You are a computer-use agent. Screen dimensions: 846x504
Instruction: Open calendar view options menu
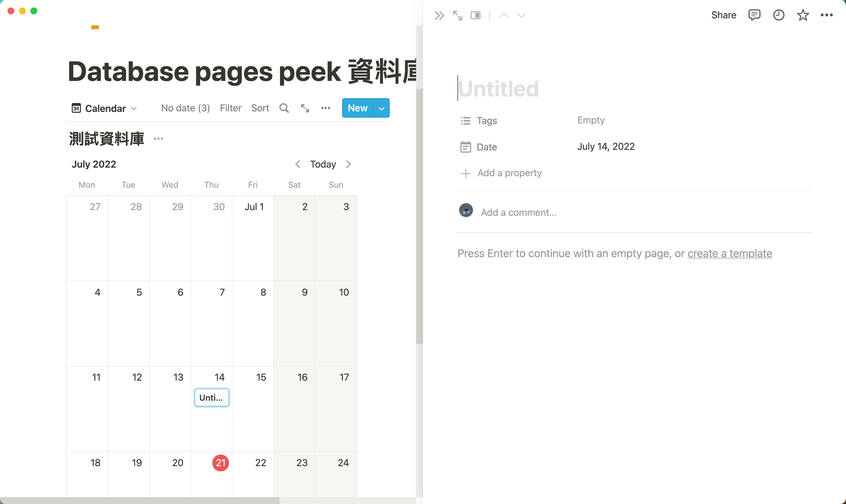point(325,108)
